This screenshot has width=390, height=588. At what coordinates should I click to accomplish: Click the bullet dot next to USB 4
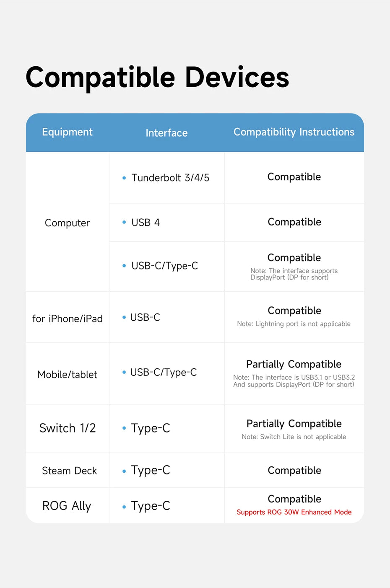tap(124, 222)
